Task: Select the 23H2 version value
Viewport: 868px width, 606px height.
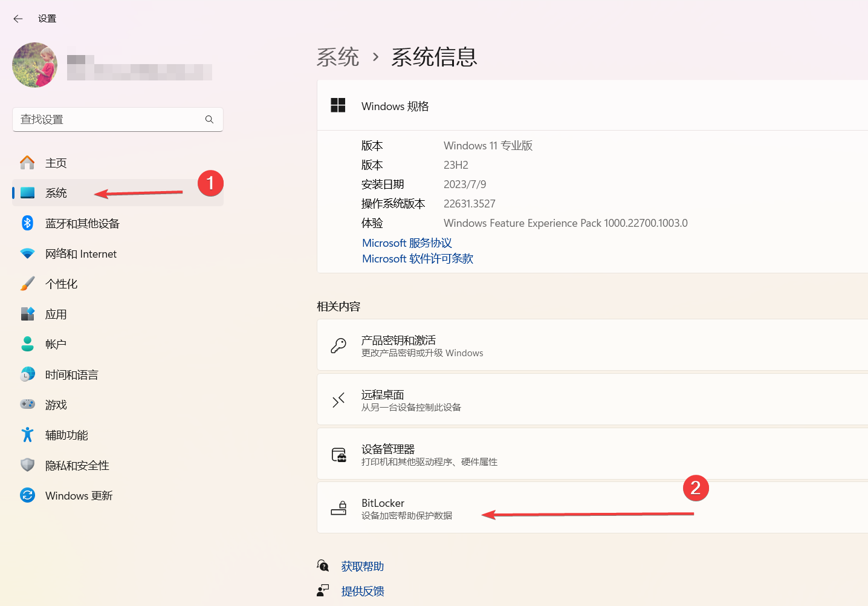Action: [x=456, y=165]
